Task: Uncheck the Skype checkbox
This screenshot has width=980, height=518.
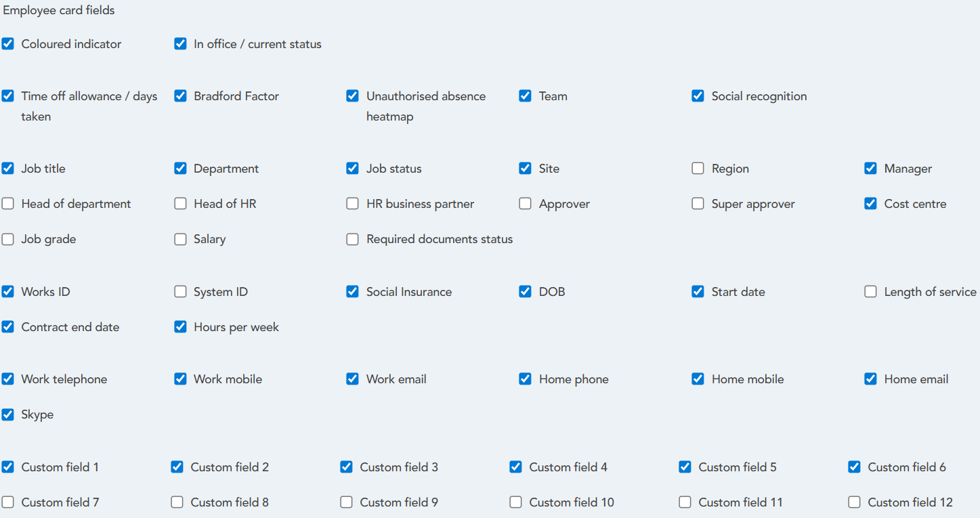Action: pos(7,414)
